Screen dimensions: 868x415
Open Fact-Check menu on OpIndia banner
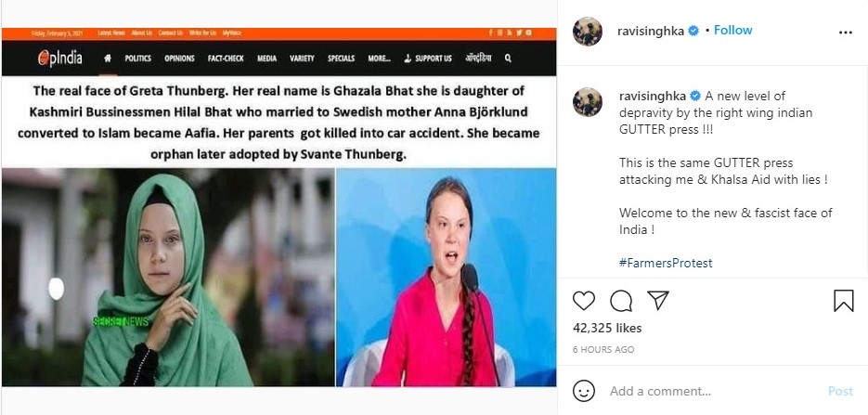click(x=226, y=58)
